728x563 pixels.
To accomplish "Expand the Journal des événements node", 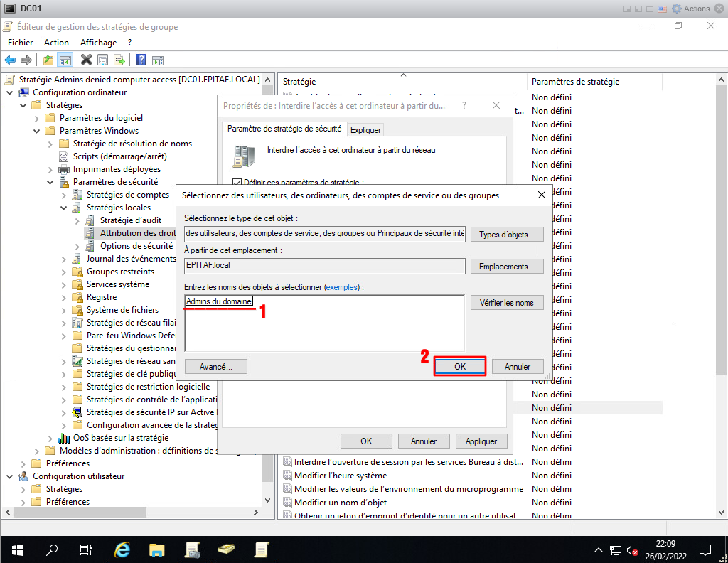I will click(63, 259).
